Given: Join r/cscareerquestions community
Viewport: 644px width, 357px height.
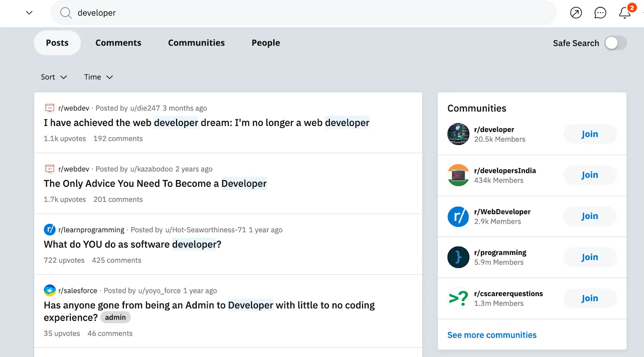Looking at the screenshot, I should tap(590, 298).
